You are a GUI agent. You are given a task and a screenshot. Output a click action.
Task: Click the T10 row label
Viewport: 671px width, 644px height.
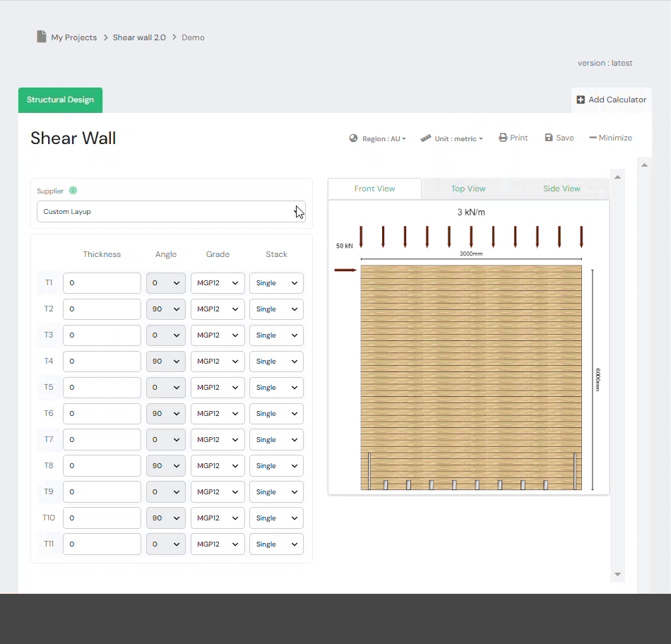point(49,518)
